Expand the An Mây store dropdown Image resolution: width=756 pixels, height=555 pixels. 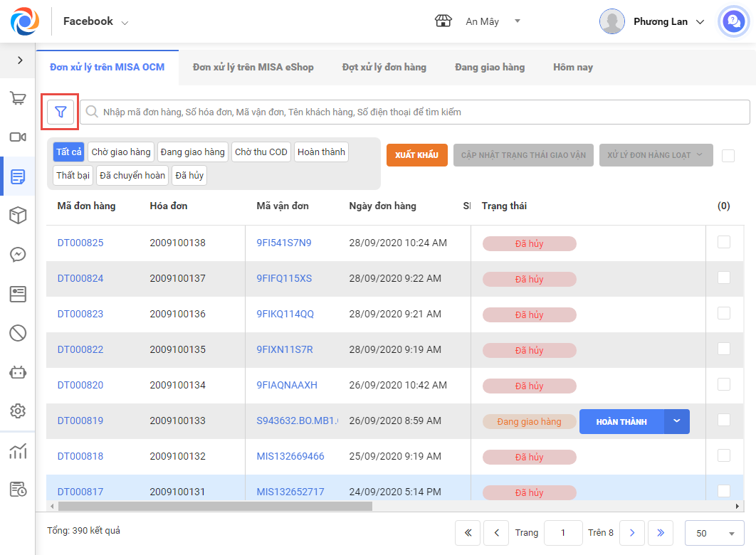(518, 21)
